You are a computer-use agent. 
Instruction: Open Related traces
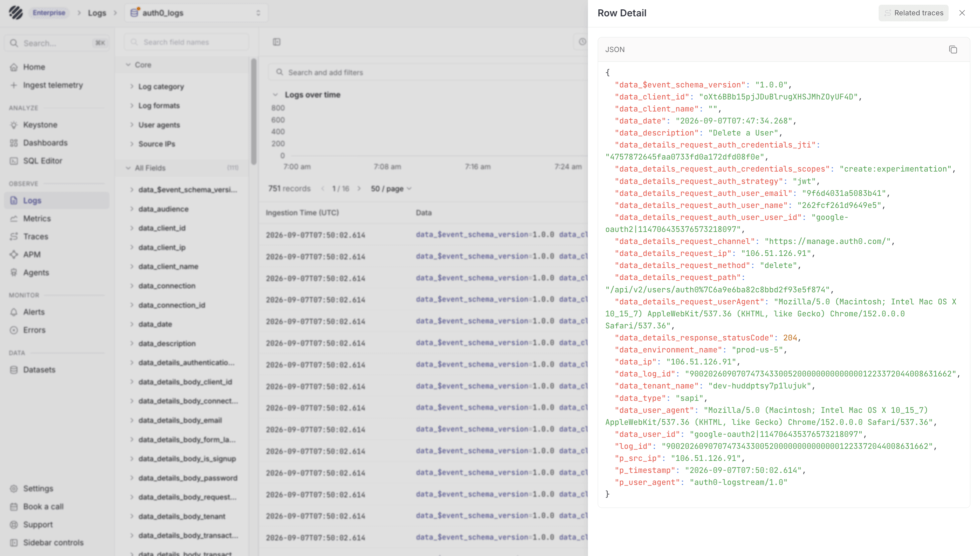[x=913, y=13]
